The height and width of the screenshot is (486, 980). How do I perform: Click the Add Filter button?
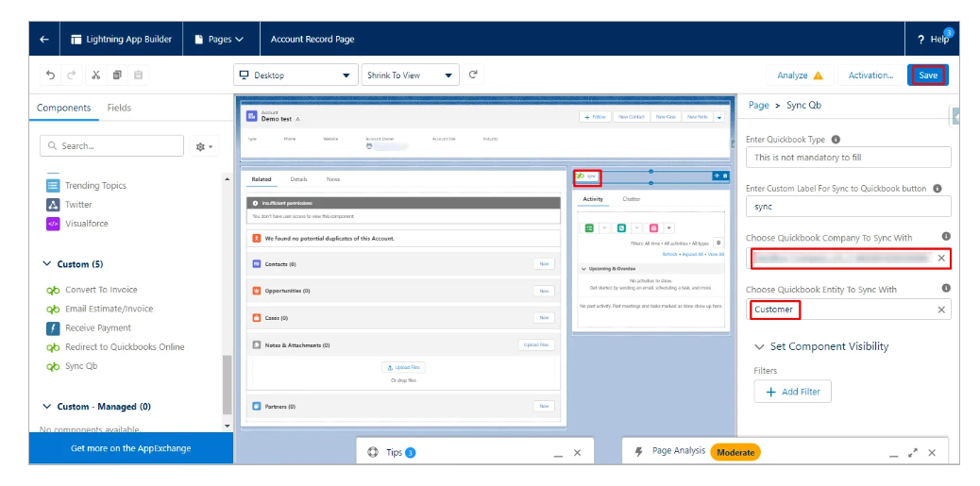coord(792,392)
